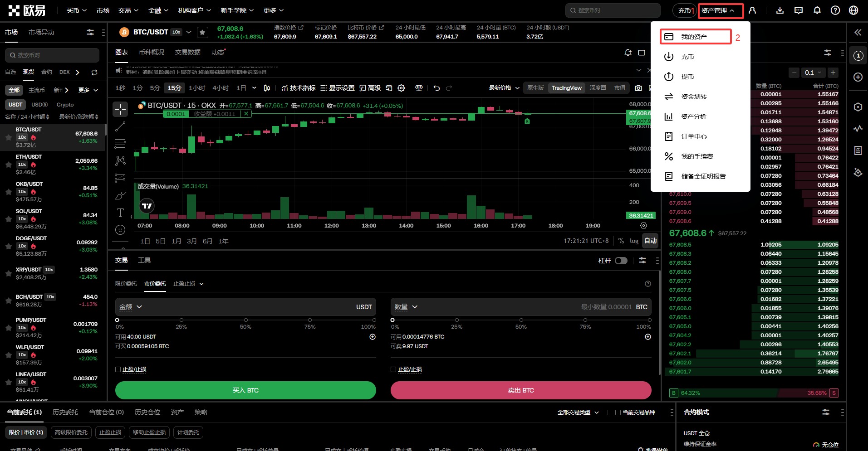Image resolution: width=868 pixels, height=451 pixels.
Task: Click the 卖出 BTC button
Action: (x=521, y=390)
